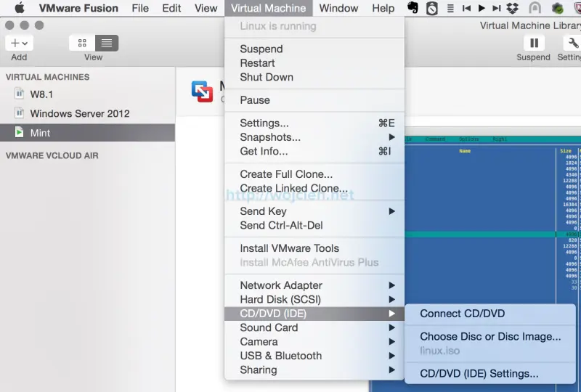
Task: Expand the Hard Disk (SCSI) submenu
Action: (314, 299)
